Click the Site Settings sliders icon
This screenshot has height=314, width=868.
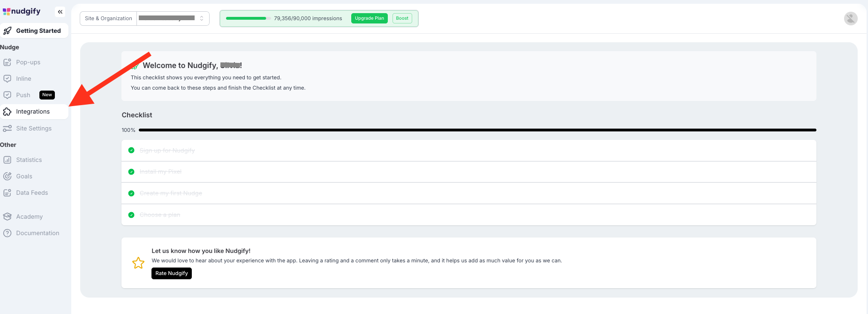pyautogui.click(x=7, y=129)
